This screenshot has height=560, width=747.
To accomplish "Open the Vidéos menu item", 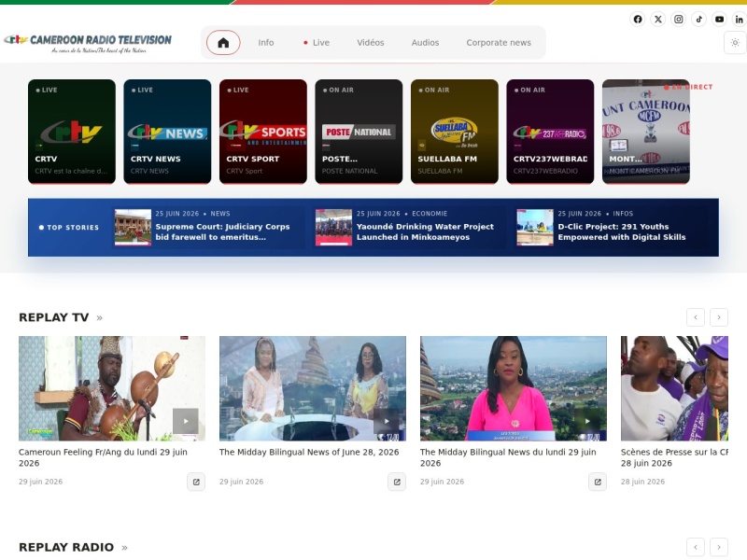I will [371, 43].
